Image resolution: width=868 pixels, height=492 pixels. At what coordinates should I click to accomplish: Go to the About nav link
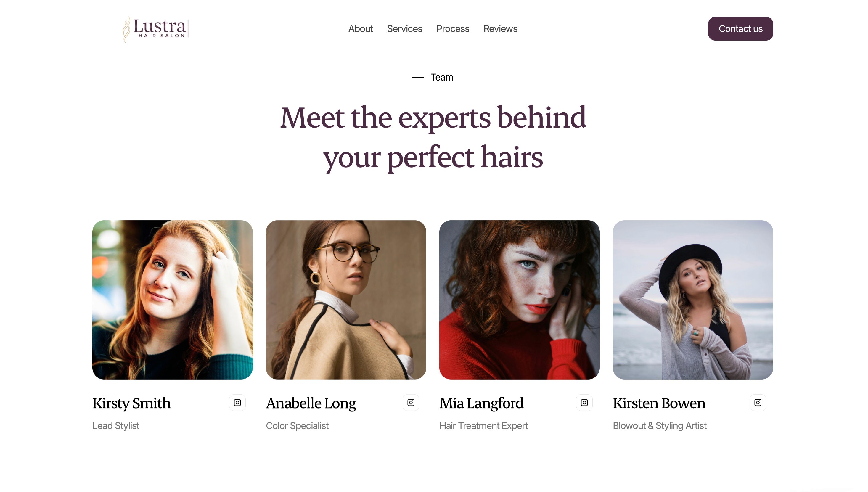pyautogui.click(x=360, y=29)
